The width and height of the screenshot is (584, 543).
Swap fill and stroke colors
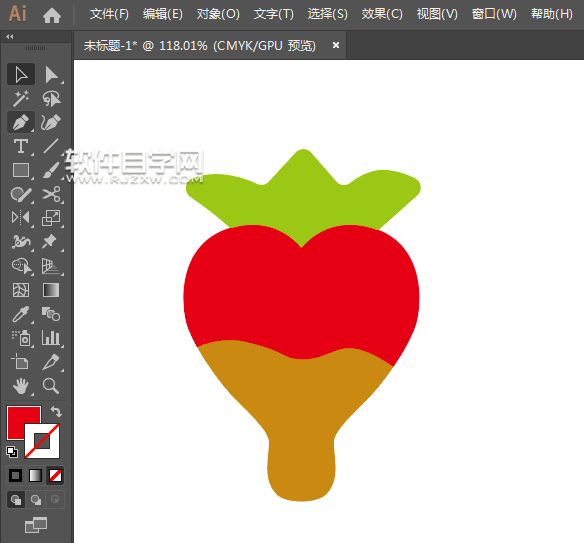56,412
